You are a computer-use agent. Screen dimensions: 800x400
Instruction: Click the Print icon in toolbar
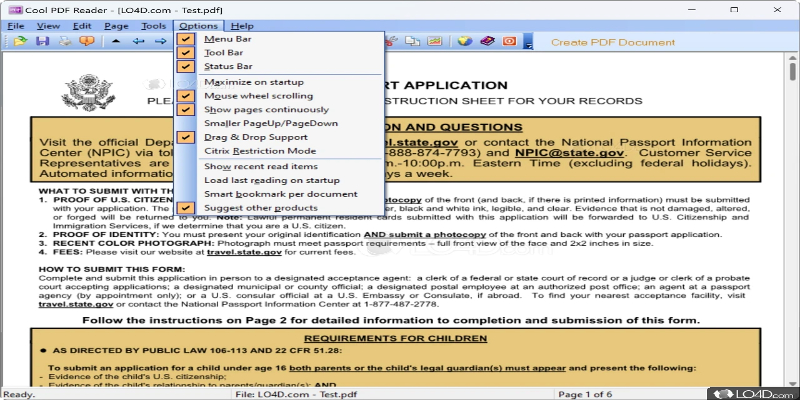coord(64,42)
